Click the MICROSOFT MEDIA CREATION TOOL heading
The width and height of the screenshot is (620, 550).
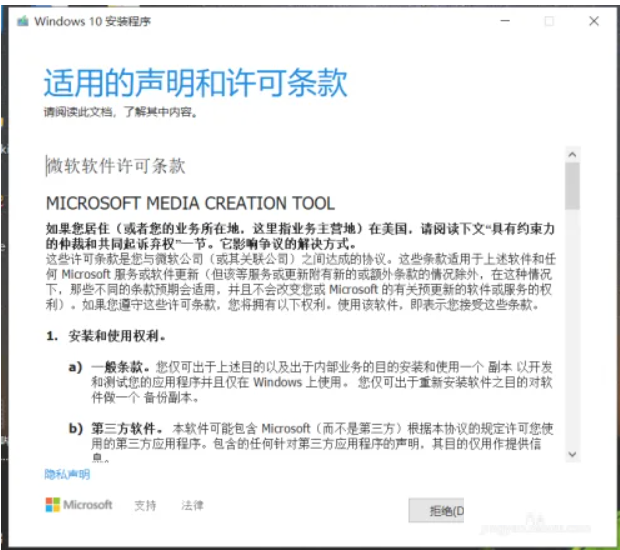(x=190, y=203)
